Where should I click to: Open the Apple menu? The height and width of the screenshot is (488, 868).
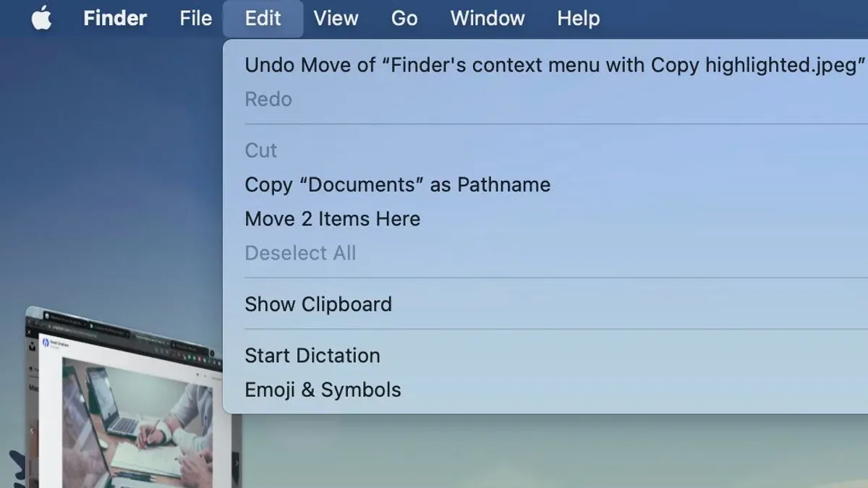(41, 18)
